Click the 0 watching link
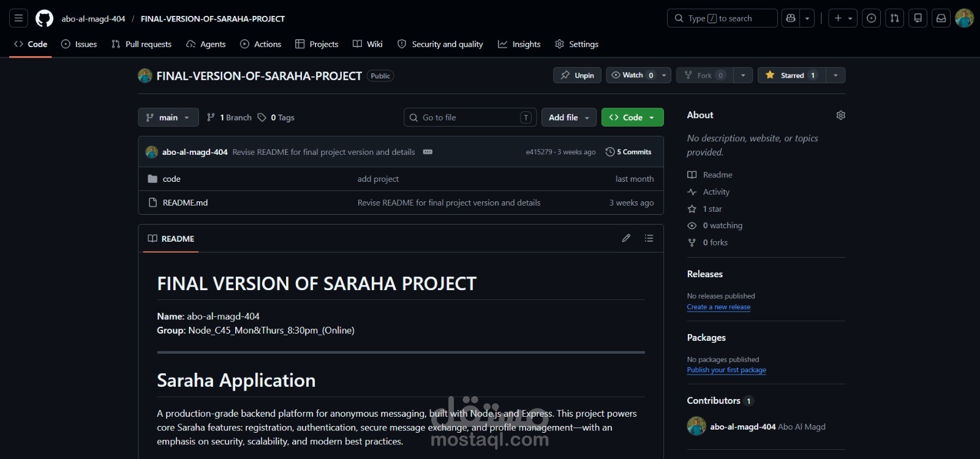Viewport: 980px width, 459px height. (715, 225)
